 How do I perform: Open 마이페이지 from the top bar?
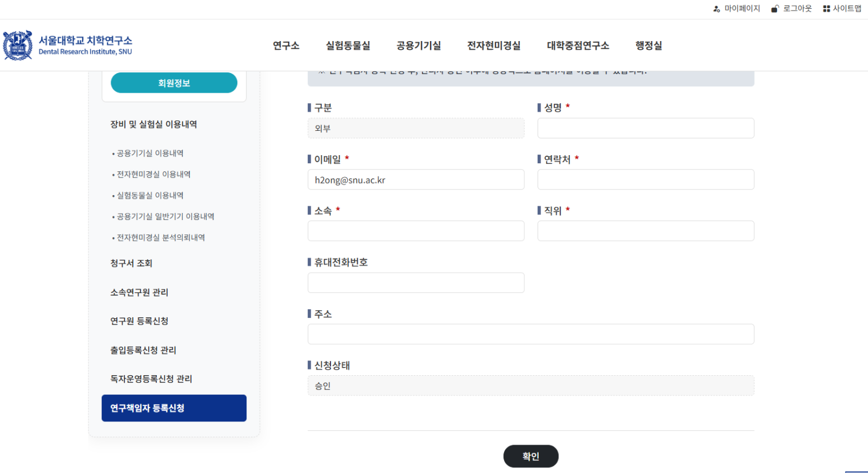pos(737,9)
